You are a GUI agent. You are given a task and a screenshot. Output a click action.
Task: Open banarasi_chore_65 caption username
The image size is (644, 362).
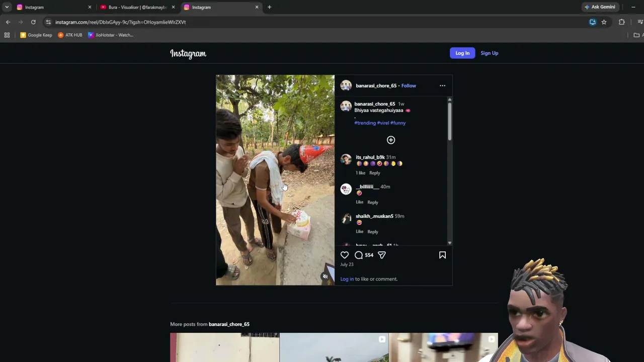(x=375, y=104)
